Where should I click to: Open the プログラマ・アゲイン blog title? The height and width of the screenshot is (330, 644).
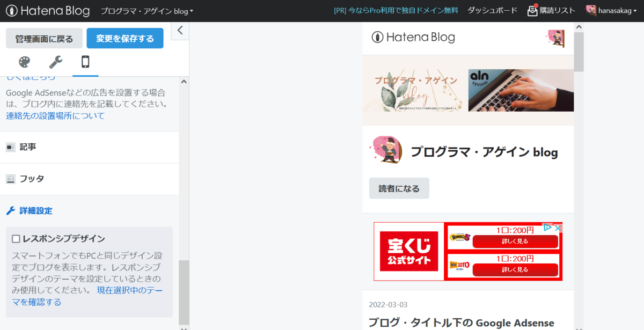(484, 152)
